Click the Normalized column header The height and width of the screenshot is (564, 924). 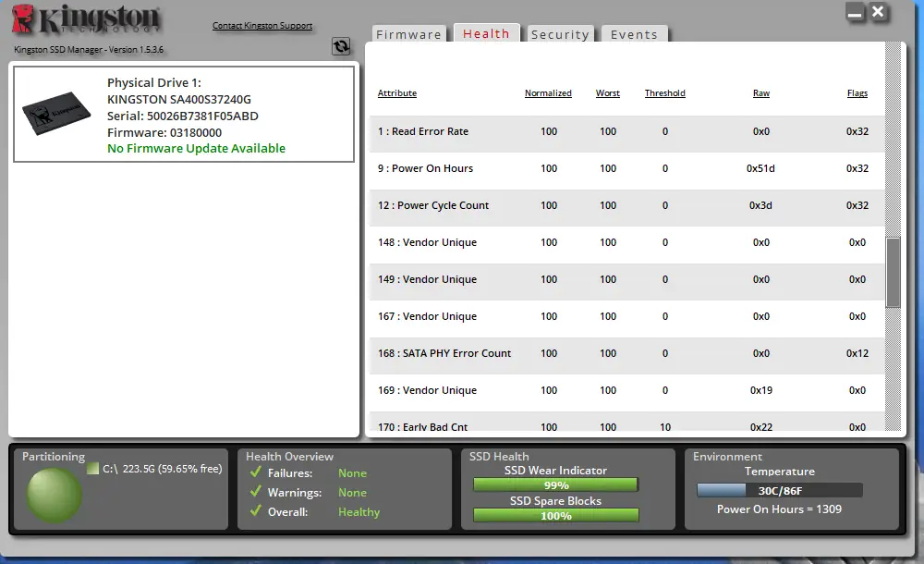click(548, 92)
